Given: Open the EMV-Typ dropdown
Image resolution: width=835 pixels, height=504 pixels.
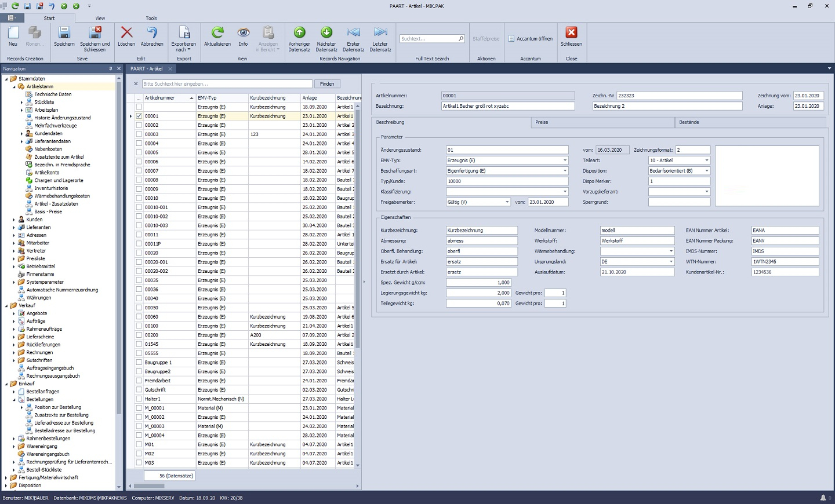Looking at the screenshot, I should 565,160.
